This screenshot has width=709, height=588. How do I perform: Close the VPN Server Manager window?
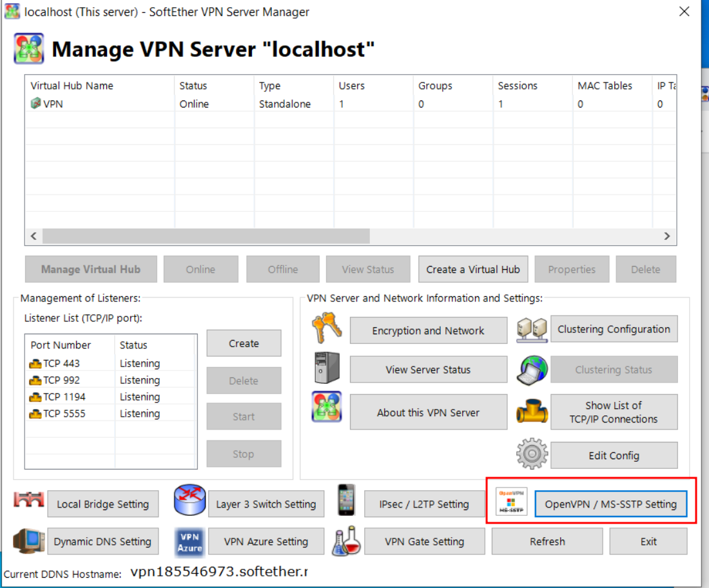[685, 11]
